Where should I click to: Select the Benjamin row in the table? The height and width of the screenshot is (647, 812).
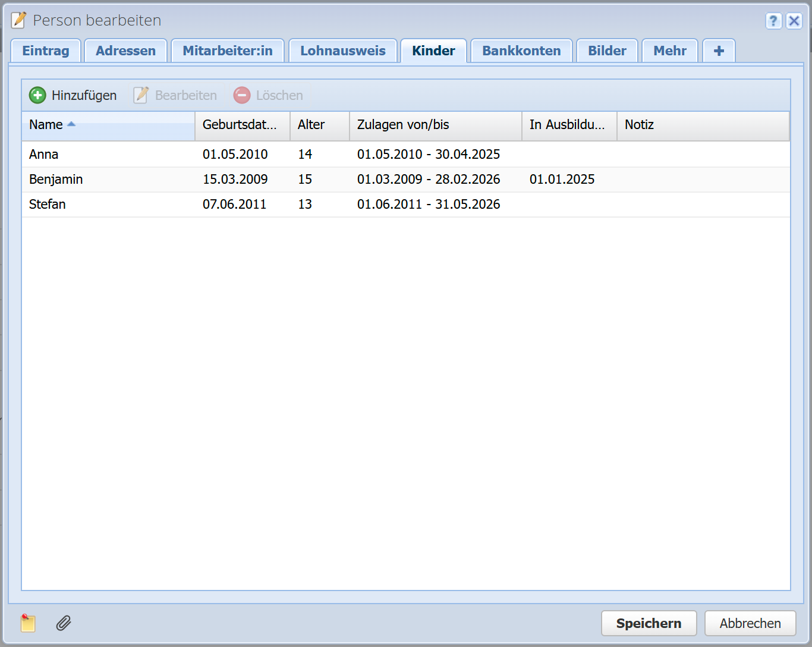click(56, 180)
